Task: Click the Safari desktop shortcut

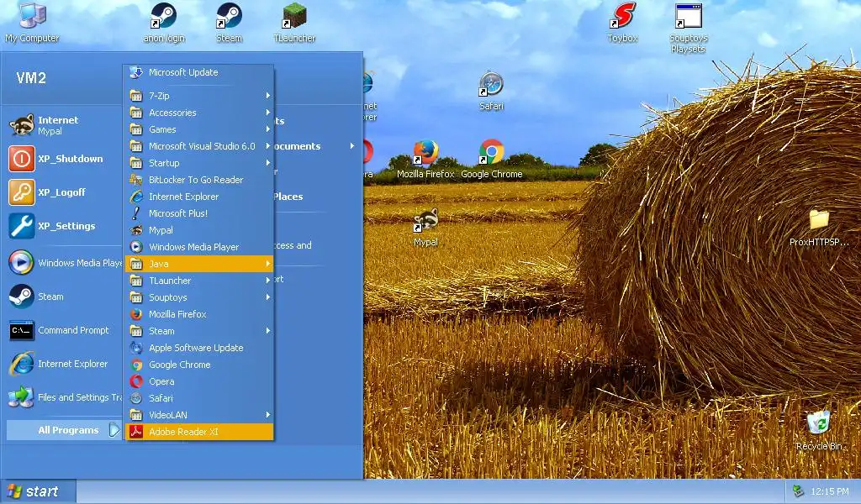Action: 491,91
